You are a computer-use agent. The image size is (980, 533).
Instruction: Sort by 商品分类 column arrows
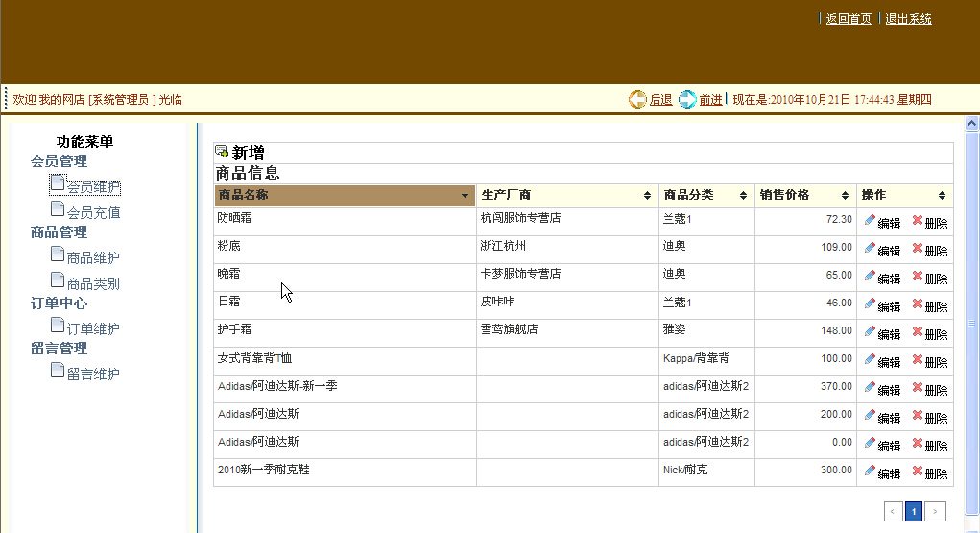pos(743,196)
